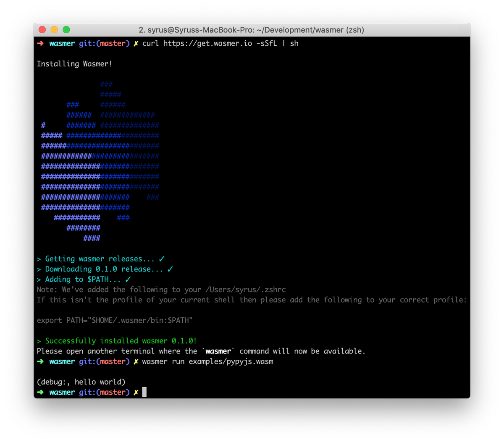Click the 'Installing Wasmer!' line

(x=74, y=64)
